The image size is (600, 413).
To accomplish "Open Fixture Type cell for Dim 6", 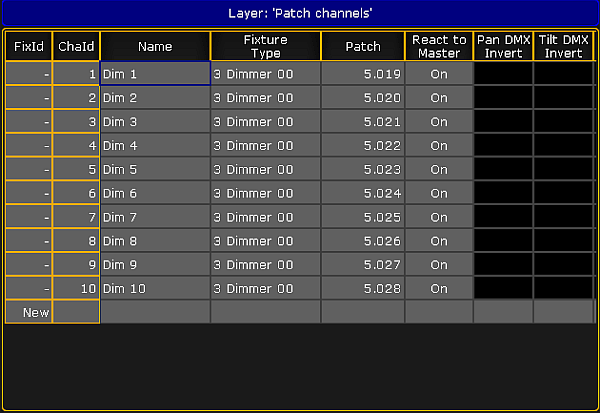I will (266, 193).
